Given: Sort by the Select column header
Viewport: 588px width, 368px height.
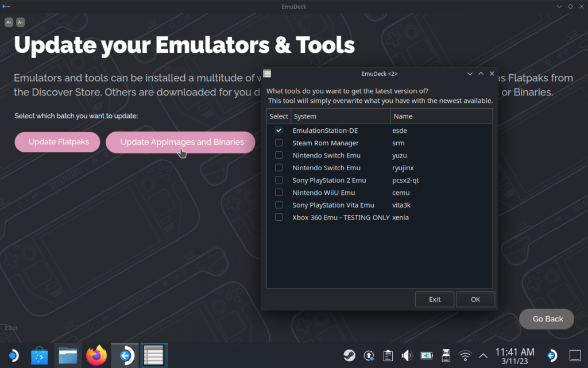Looking at the screenshot, I should pos(278,116).
